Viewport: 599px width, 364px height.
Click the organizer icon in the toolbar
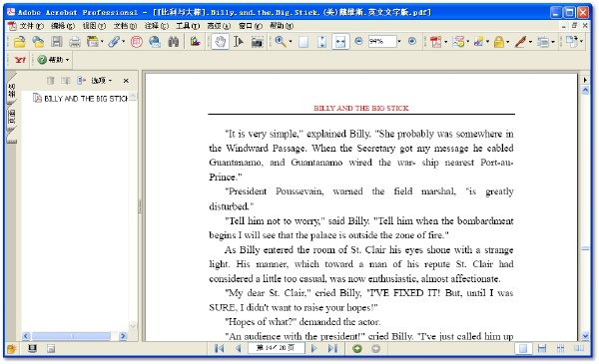tap(92, 41)
